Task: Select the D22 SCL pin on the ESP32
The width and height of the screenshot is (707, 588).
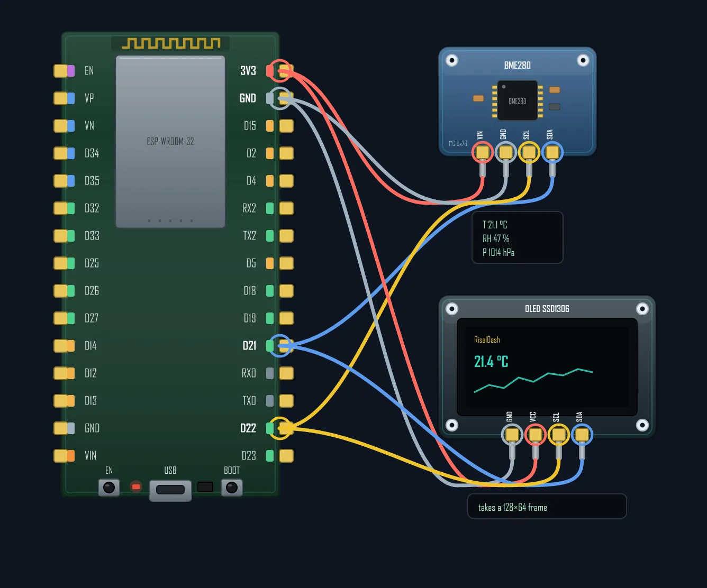Action: 286,428
